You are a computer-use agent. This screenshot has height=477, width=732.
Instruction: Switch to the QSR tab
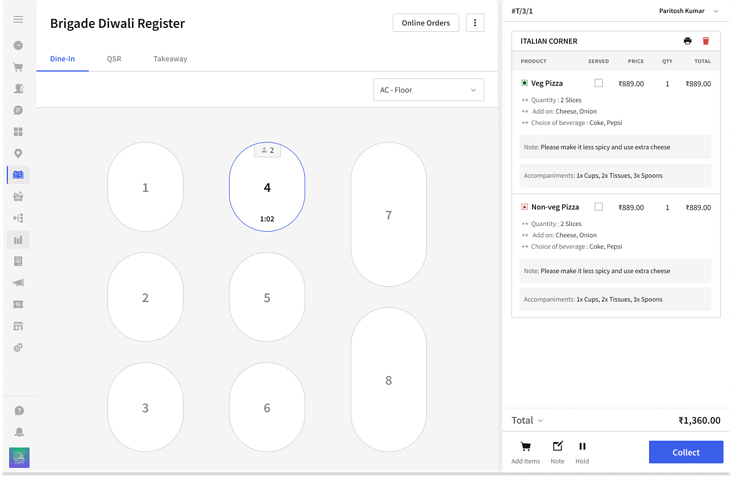114,59
